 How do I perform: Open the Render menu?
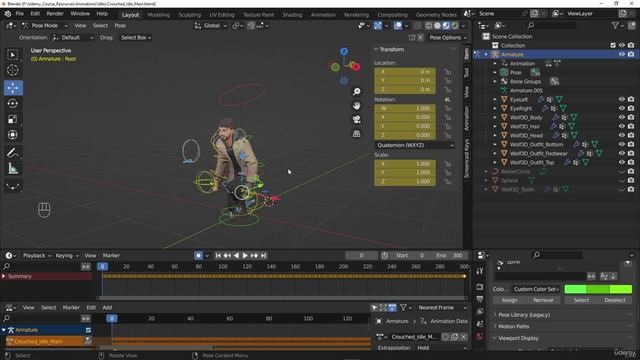pyautogui.click(x=55, y=13)
